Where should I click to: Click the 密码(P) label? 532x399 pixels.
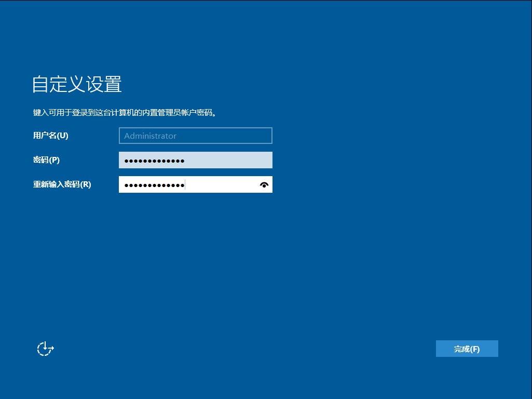(x=46, y=160)
